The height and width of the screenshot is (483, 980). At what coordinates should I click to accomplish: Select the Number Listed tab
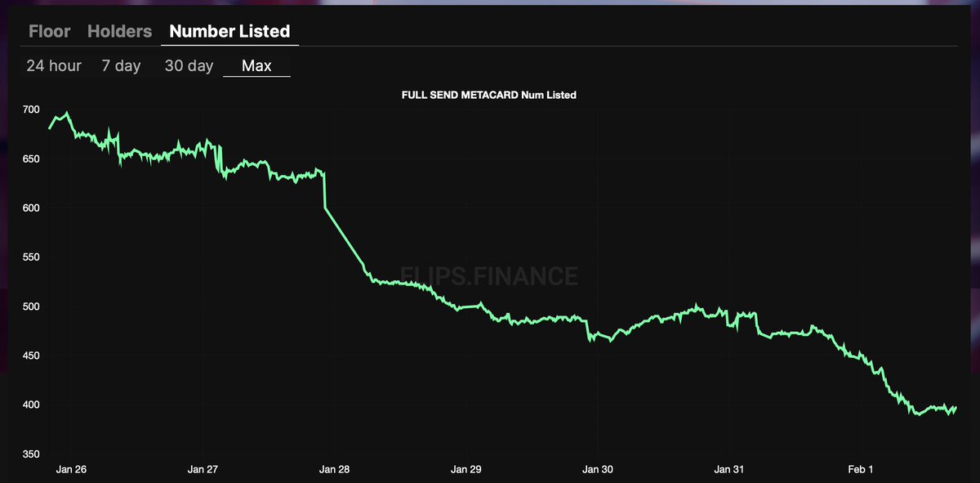[x=229, y=31]
